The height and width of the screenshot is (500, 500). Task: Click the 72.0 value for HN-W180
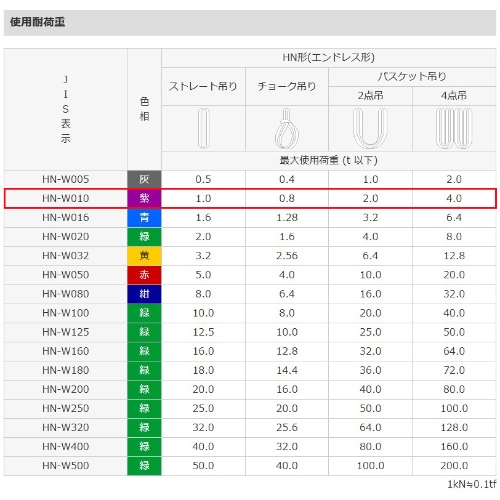[454, 370]
